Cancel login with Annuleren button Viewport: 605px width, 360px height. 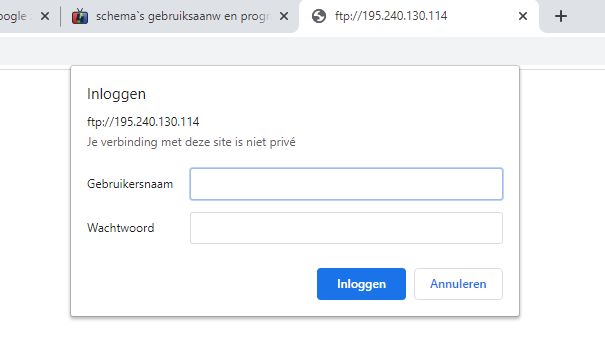point(458,284)
